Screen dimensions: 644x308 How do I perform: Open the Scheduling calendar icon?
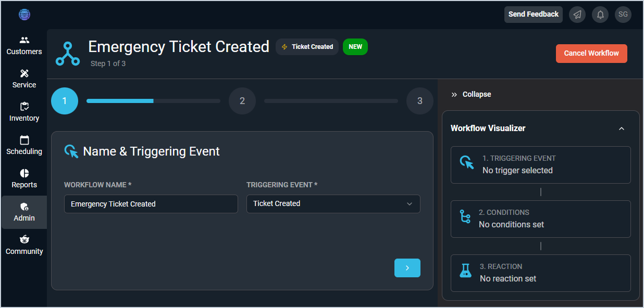tap(24, 140)
